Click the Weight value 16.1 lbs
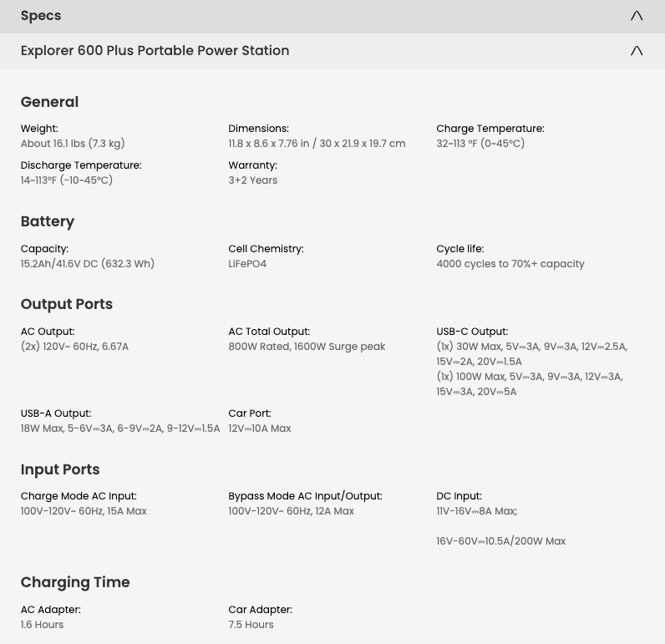 tap(73, 144)
